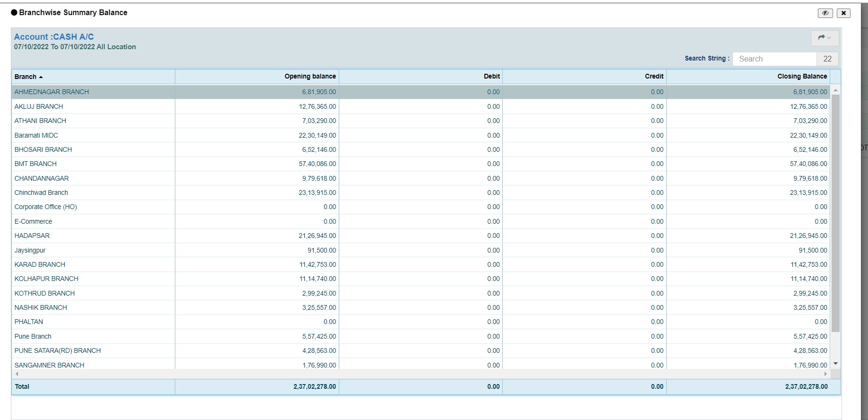The width and height of the screenshot is (868, 420).
Task: Click the vertical scrollbar down arrow
Action: tap(835, 364)
